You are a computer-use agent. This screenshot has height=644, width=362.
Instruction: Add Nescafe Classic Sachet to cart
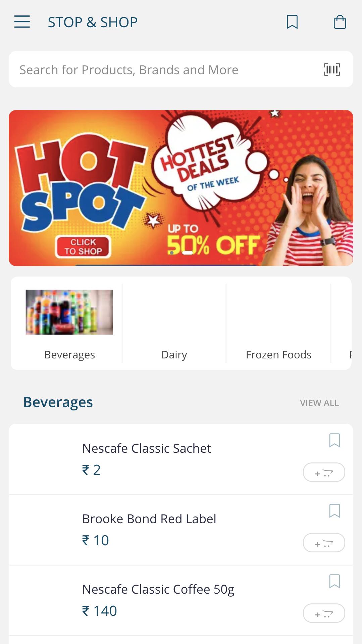324,472
